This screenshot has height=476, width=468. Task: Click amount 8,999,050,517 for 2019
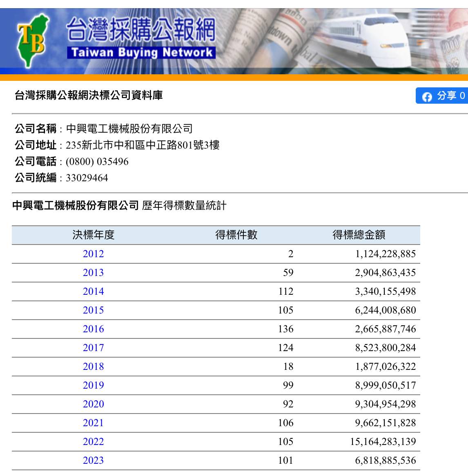click(386, 385)
